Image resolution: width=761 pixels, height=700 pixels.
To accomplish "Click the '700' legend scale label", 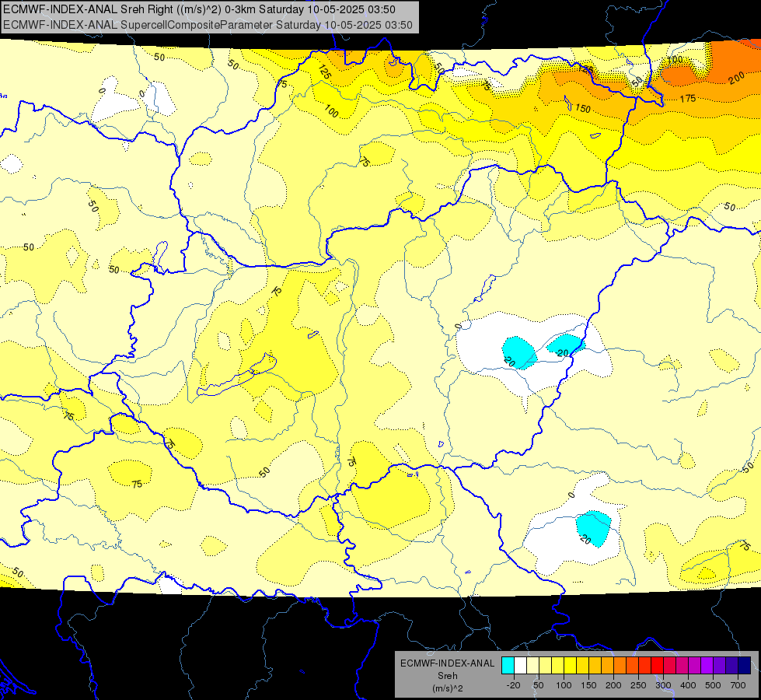I will (x=738, y=685).
